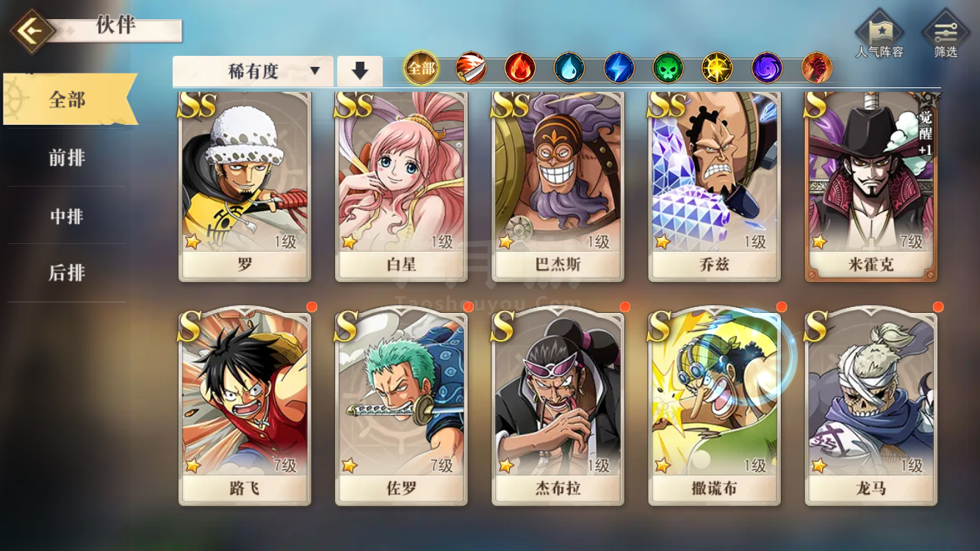The image size is (980, 551).
Task: Select the 中排 tab
Action: tap(67, 215)
